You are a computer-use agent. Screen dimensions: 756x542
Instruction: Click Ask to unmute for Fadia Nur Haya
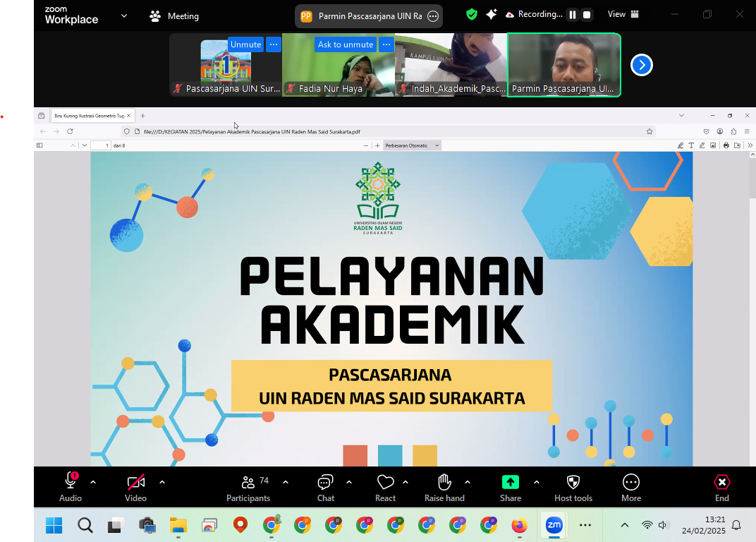pos(346,44)
